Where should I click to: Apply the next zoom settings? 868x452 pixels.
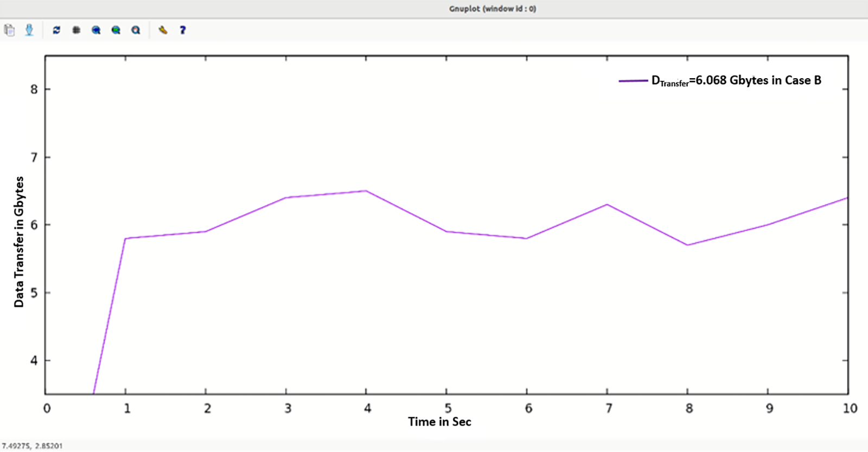(116, 30)
